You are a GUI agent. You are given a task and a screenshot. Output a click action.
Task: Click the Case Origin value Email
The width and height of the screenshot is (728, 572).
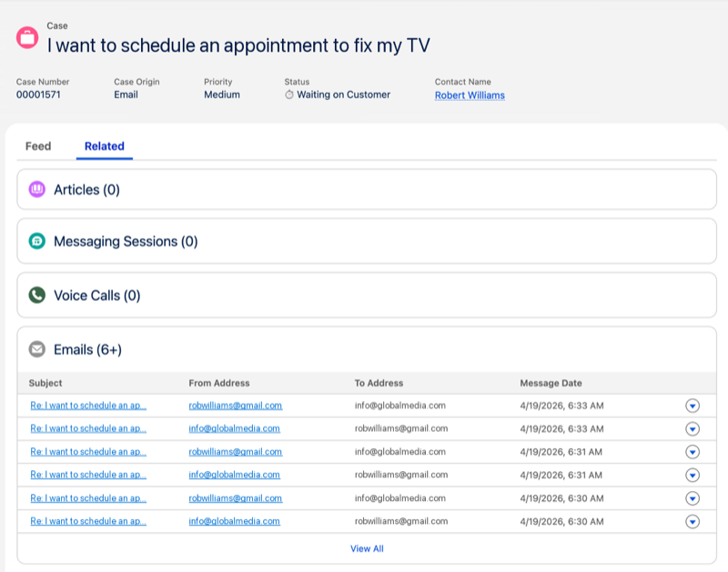[126, 95]
